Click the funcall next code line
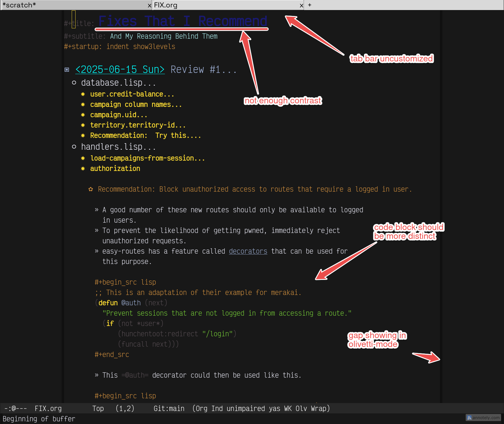Image resolution: width=504 pixels, height=424 pixels. coord(148,344)
